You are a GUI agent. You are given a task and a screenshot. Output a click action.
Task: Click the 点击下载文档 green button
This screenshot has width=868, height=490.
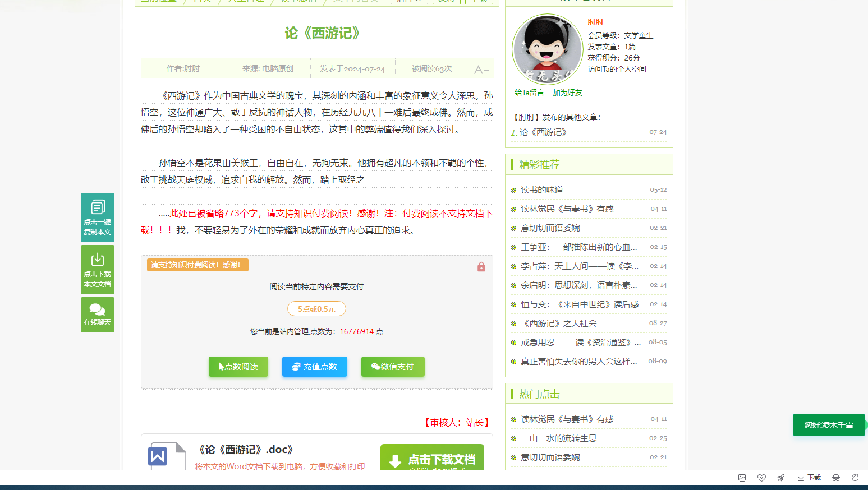click(x=432, y=457)
